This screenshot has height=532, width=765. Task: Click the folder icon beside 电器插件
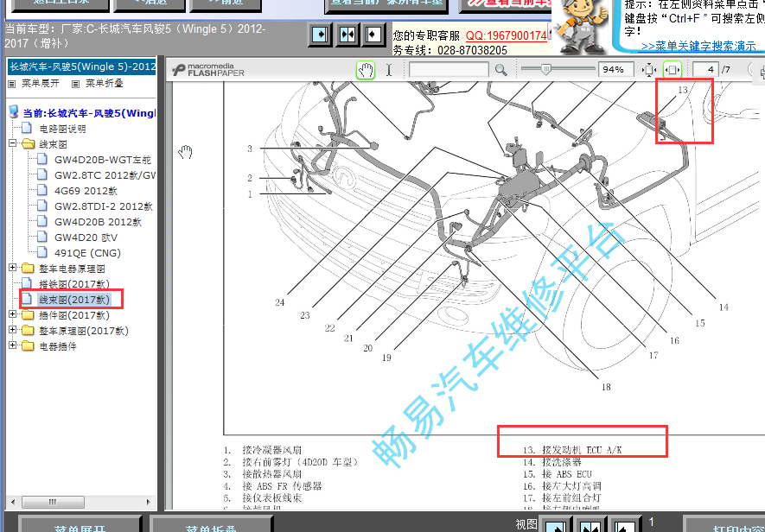29,345
